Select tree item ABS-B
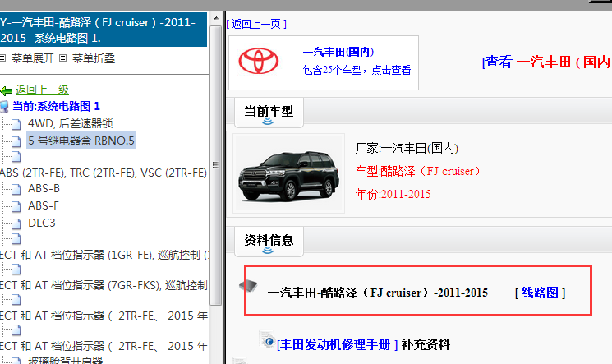612x364 pixels. 44,189
